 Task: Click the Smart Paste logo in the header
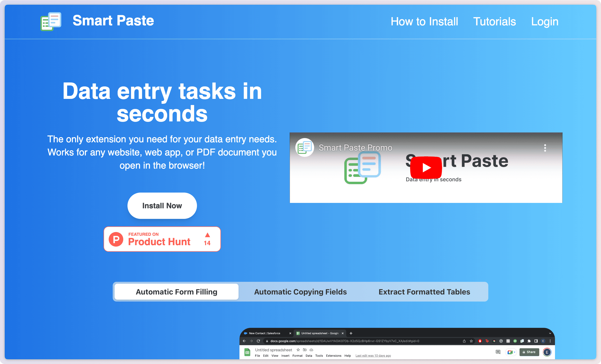coord(50,21)
